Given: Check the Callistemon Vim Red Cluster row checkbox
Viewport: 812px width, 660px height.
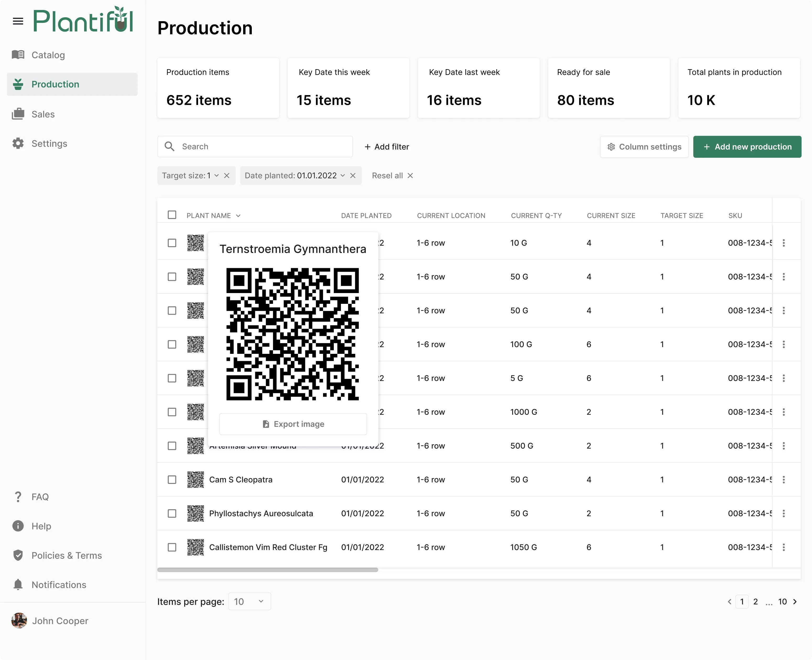Looking at the screenshot, I should coord(172,547).
